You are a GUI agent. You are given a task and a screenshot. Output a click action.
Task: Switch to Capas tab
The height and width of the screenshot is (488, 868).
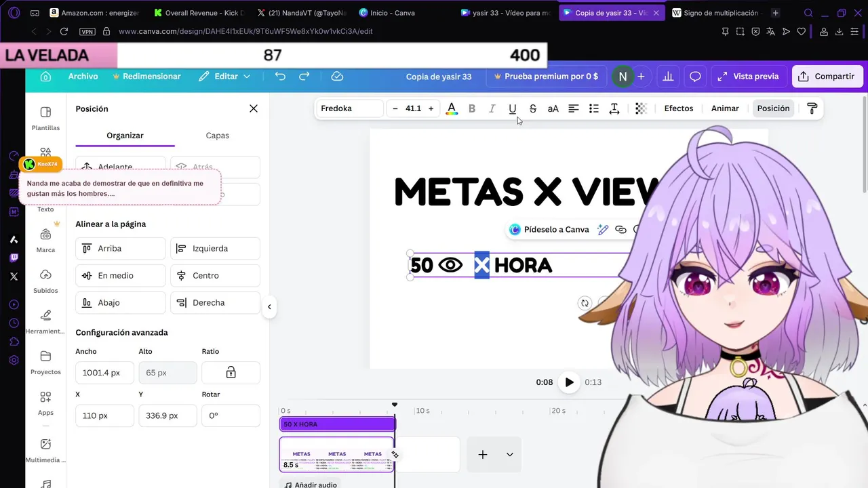pos(218,136)
